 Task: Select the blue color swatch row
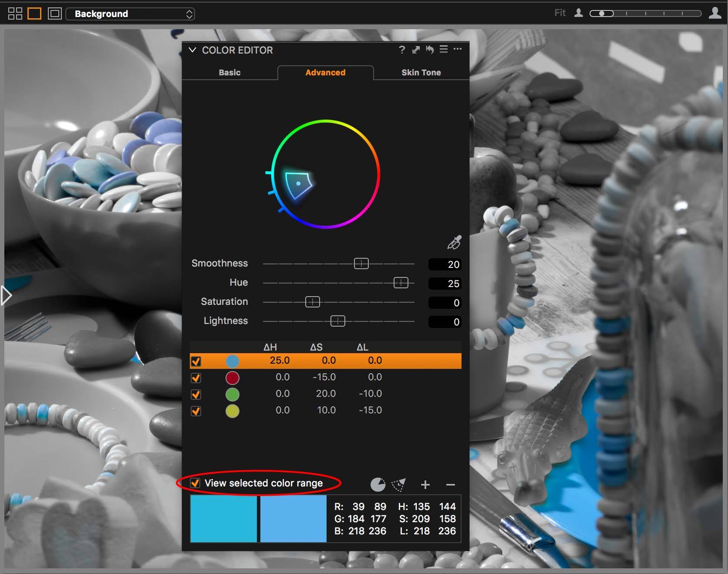pyautogui.click(x=326, y=361)
